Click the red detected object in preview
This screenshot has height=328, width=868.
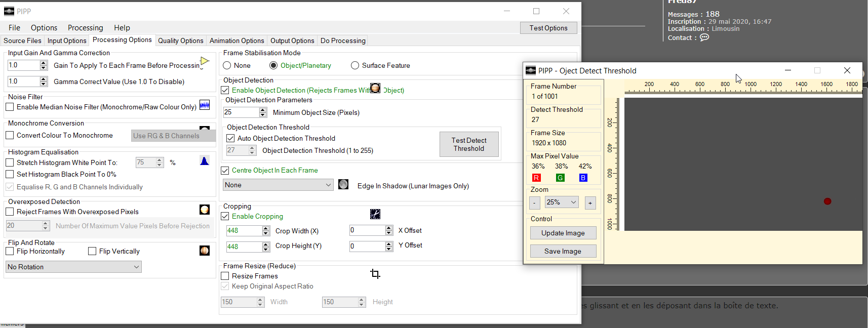(x=827, y=201)
